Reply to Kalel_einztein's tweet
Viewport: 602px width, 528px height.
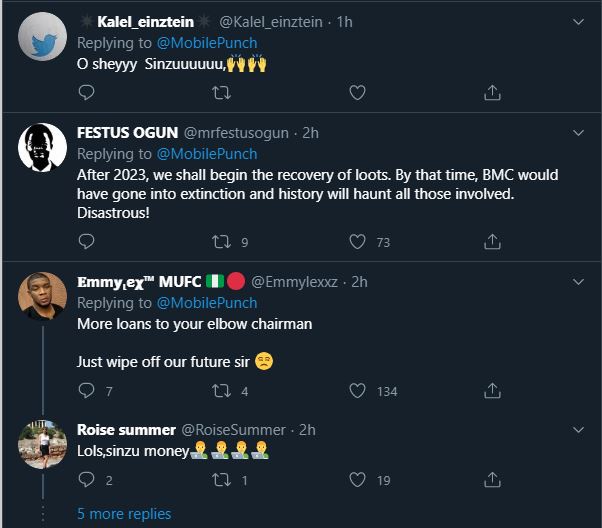[x=86, y=92]
